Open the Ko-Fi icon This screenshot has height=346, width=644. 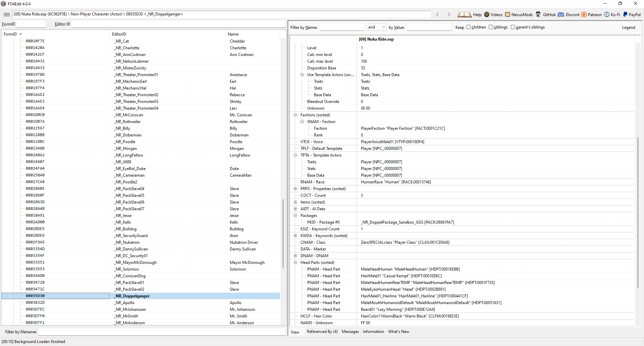(607, 14)
